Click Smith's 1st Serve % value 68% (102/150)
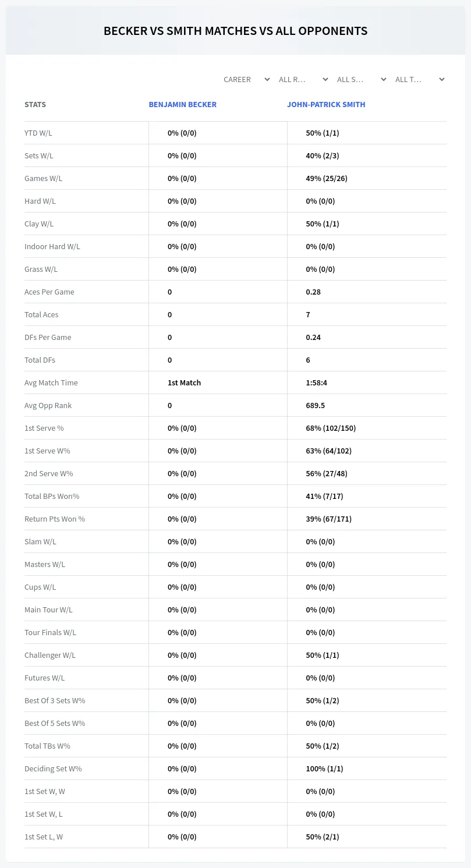The width and height of the screenshot is (471, 868). pos(331,428)
